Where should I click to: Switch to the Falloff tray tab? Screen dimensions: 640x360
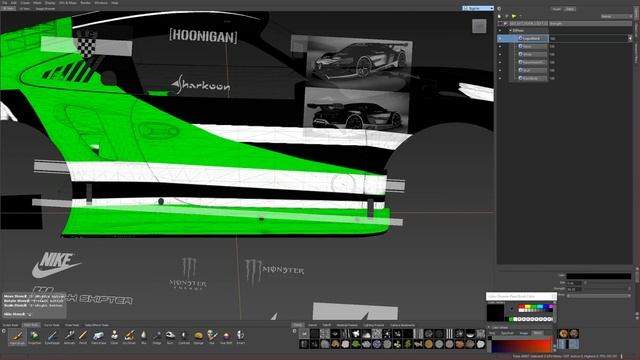tap(327, 325)
